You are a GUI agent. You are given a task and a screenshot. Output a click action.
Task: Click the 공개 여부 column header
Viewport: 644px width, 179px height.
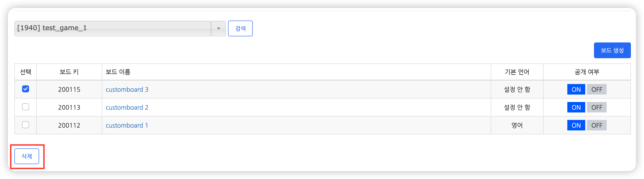point(587,72)
